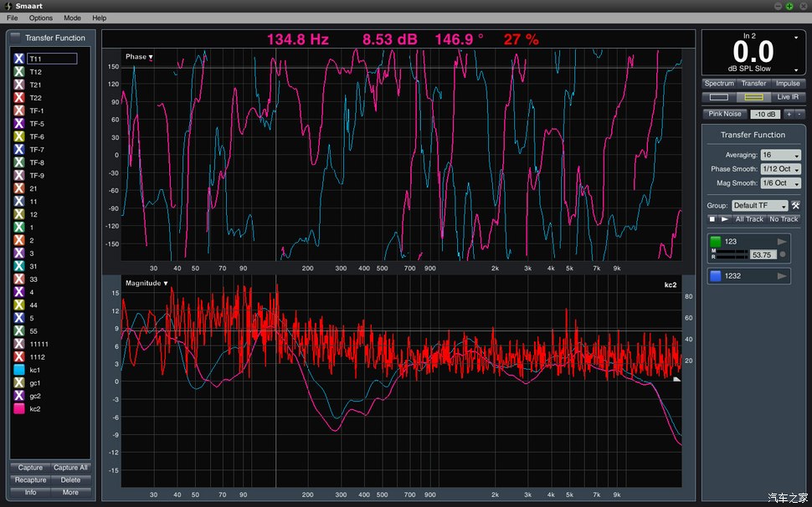
Task: Toggle the X icon for trace TF-8
Action: [19, 162]
